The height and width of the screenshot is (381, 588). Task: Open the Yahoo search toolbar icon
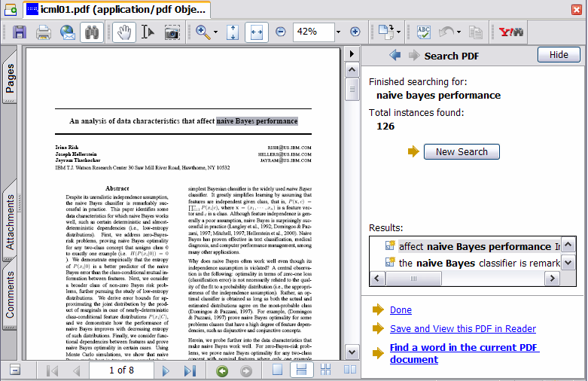tap(510, 32)
